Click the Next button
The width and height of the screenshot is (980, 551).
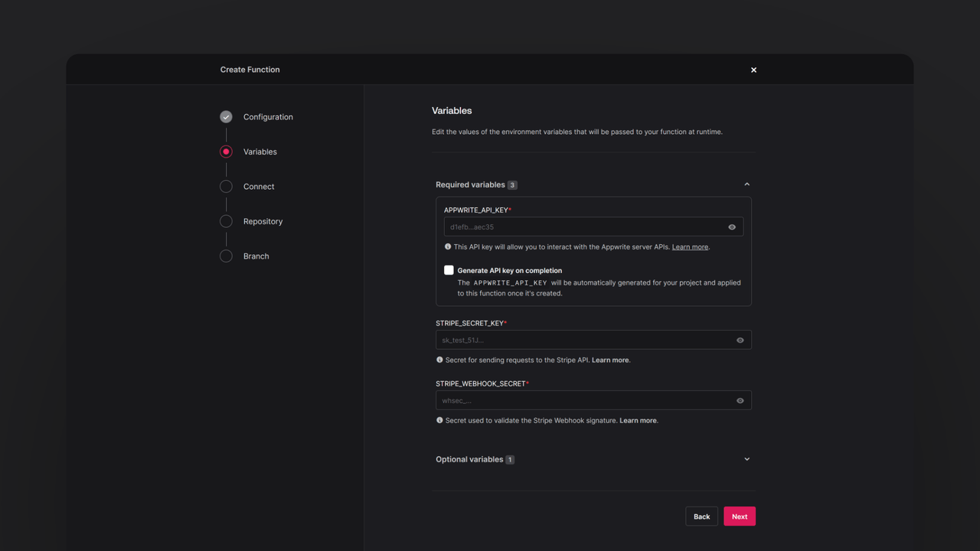[x=740, y=517]
